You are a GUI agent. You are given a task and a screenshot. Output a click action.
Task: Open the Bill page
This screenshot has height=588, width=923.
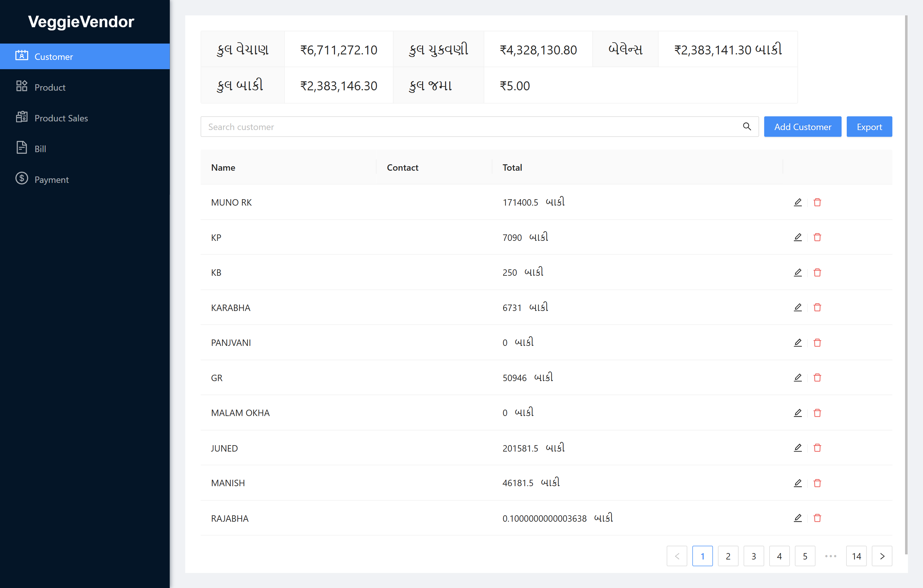[x=40, y=149]
